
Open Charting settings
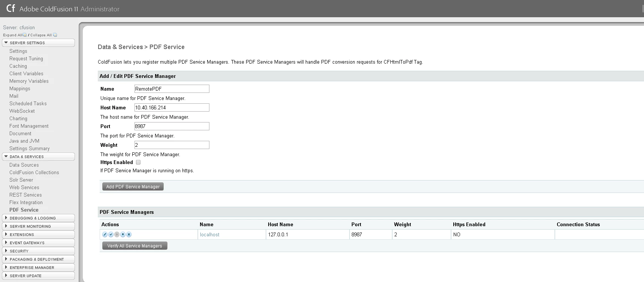[x=18, y=118]
